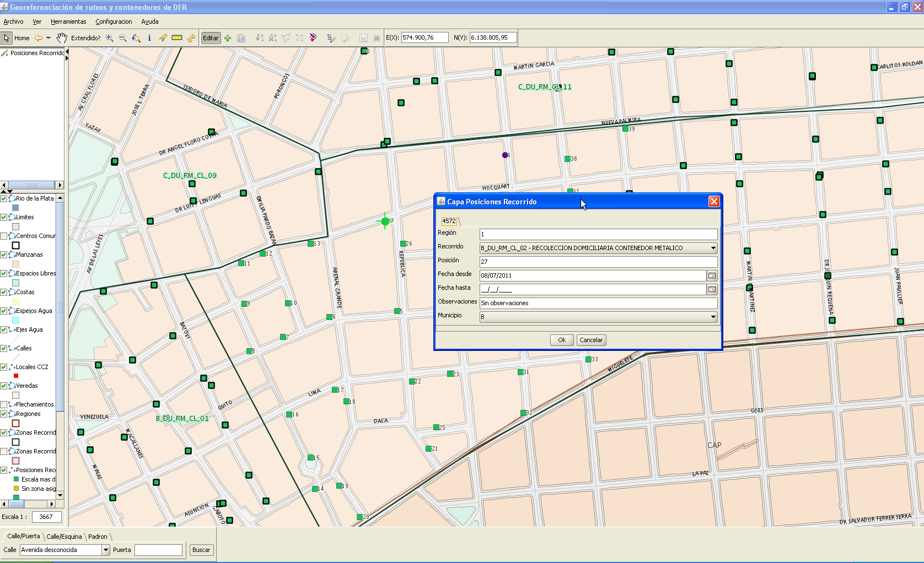
Task: Click the zoom in magnifier
Action: coord(110,38)
